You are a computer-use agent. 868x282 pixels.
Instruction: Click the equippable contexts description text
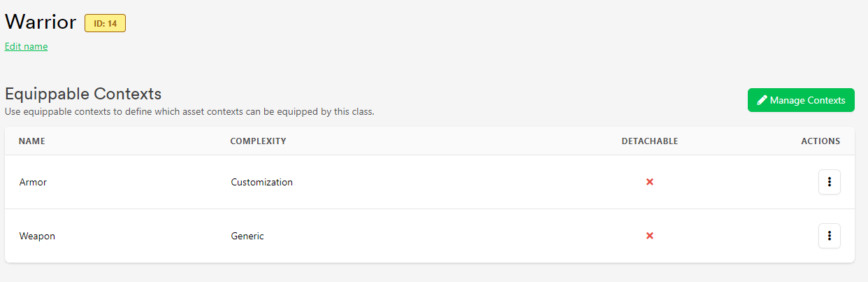pos(189,111)
